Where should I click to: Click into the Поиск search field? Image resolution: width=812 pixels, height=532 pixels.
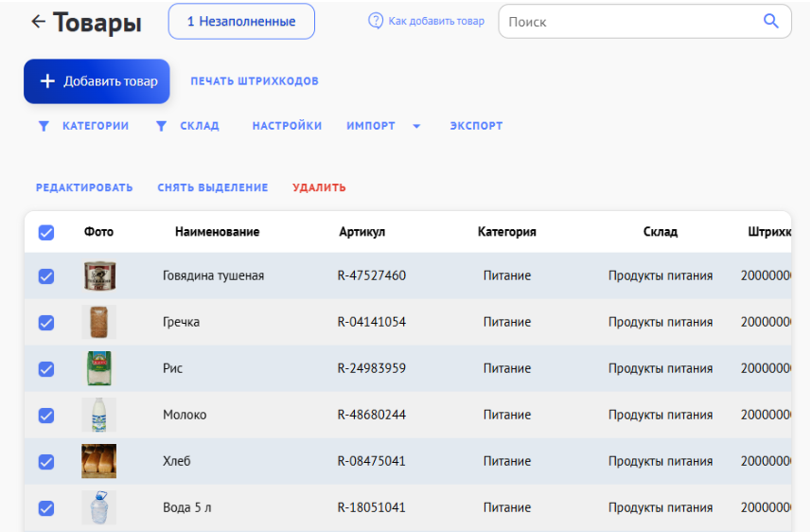pos(629,22)
